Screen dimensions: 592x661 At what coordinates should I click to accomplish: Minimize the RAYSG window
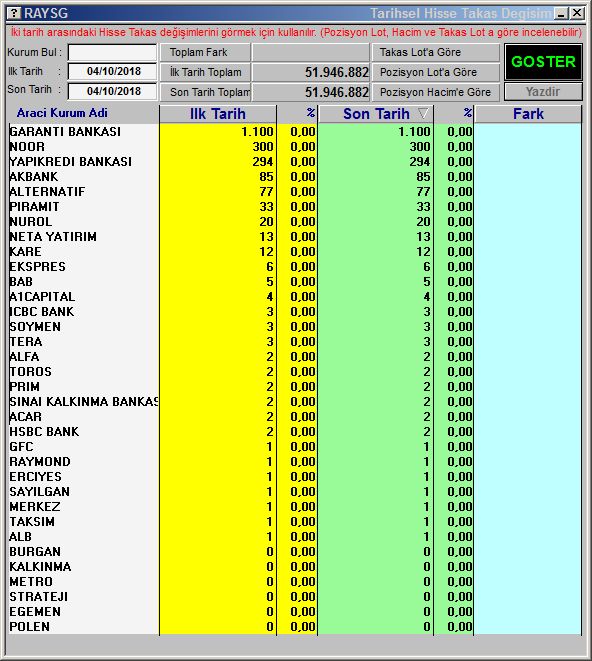(561, 13)
